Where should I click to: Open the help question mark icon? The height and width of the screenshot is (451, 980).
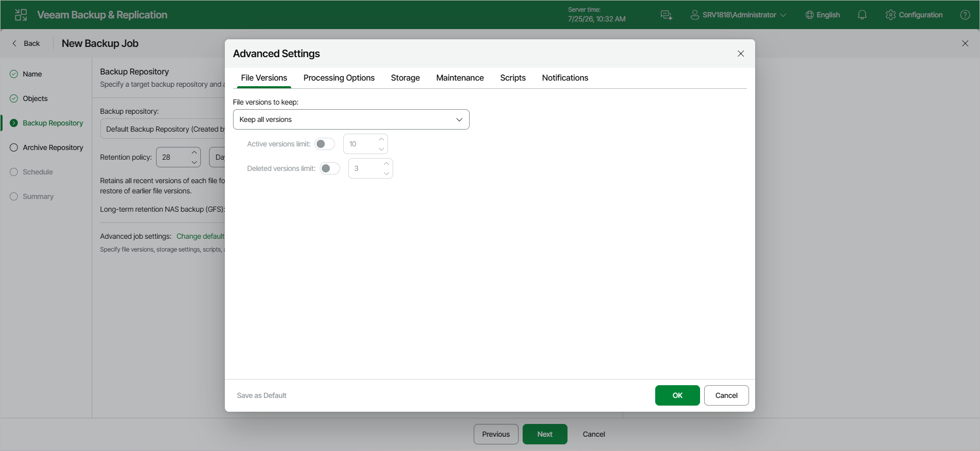[965, 15]
